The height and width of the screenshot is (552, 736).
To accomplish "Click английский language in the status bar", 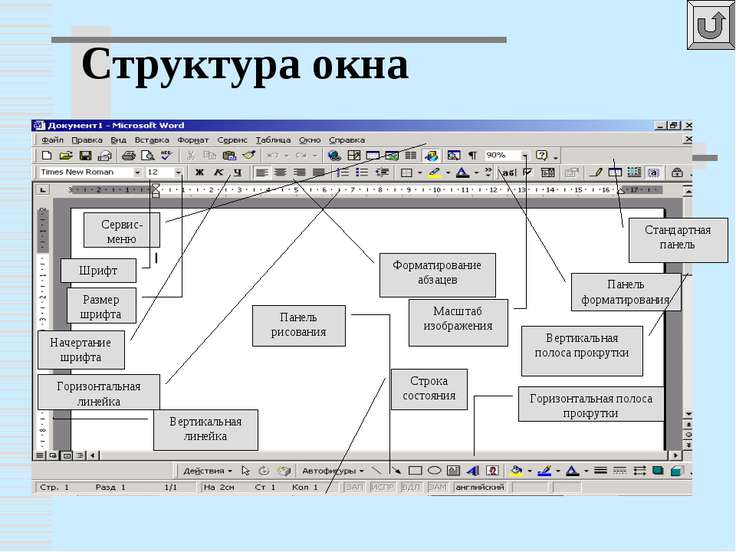I will (x=480, y=487).
